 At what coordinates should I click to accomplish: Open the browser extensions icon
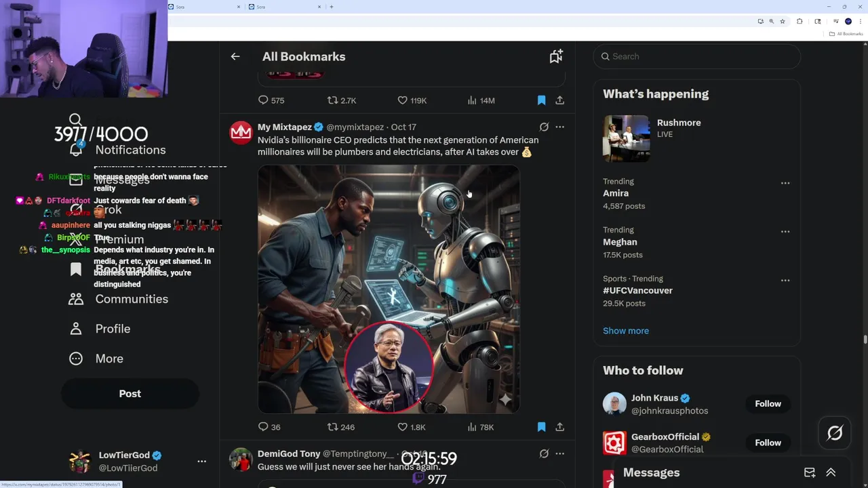(800, 22)
